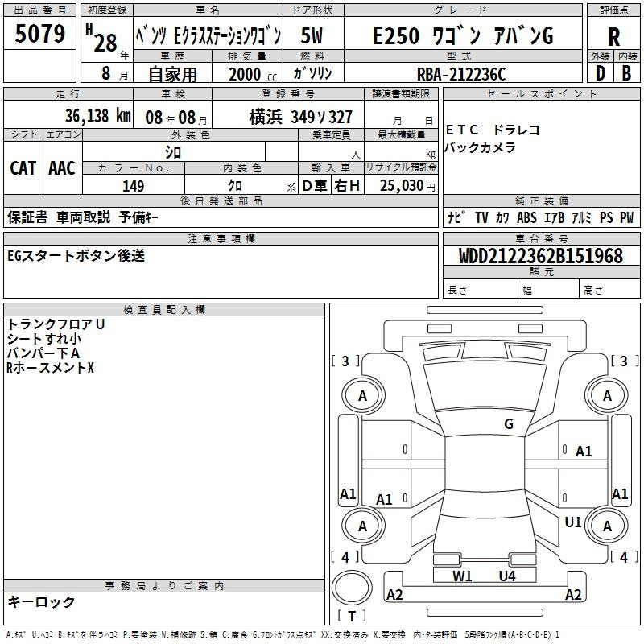Click the damage code legend line

click(283, 635)
